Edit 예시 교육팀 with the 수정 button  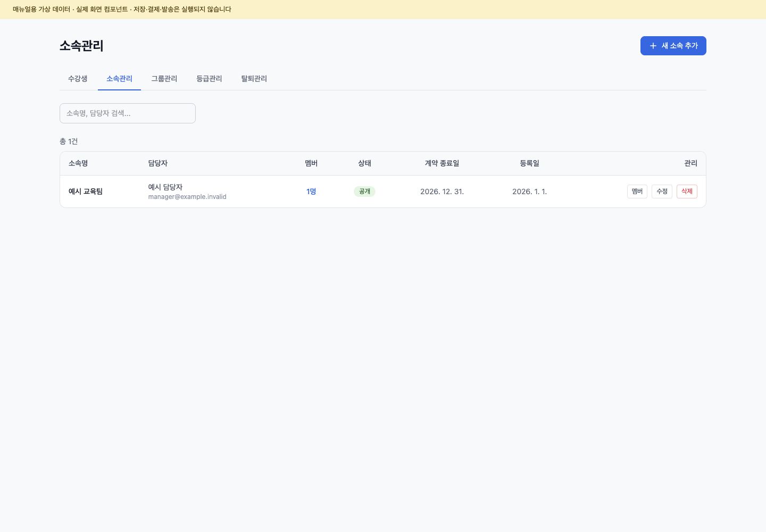(x=662, y=192)
